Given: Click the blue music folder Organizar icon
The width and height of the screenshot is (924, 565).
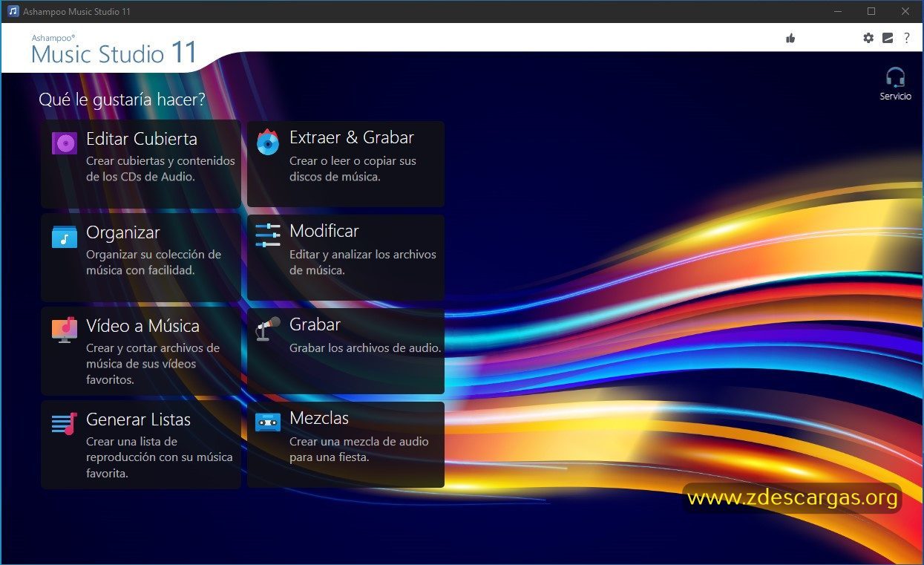Looking at the screenshot, I should pyautogui.click(x=65, y=237).
